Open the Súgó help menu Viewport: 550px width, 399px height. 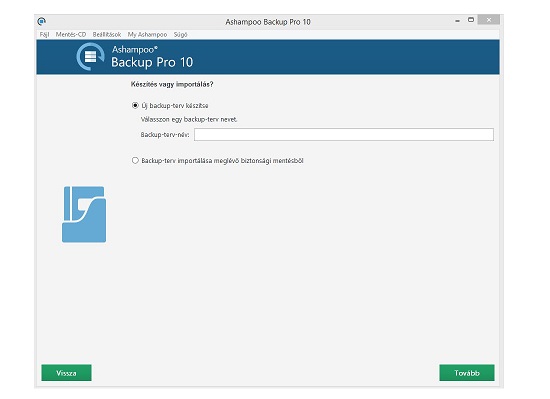181,34
